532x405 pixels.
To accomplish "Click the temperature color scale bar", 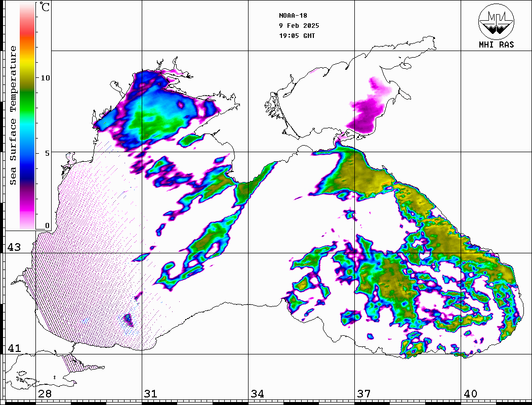I will pos(27,116).
